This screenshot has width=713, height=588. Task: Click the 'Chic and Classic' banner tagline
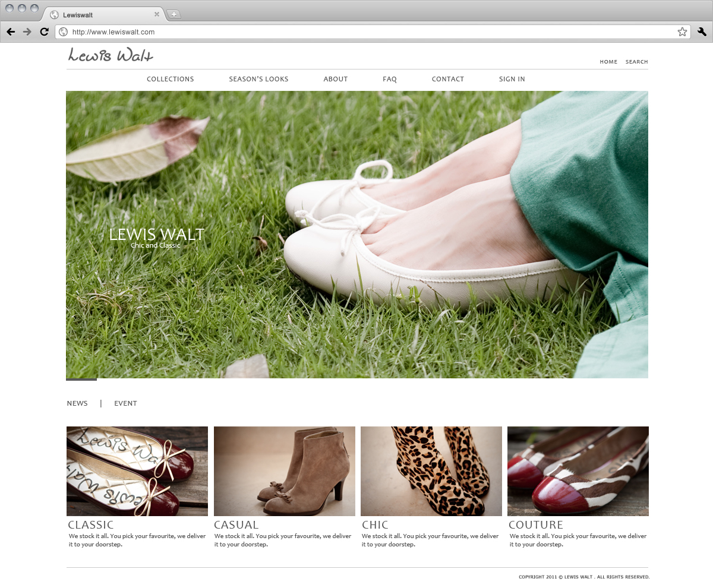click(155, 245)
